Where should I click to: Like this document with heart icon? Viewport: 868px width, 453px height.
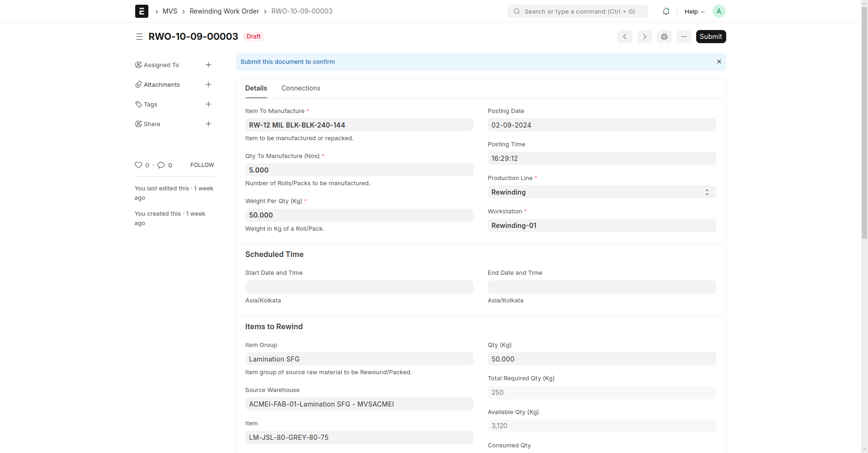coord(138,165)
